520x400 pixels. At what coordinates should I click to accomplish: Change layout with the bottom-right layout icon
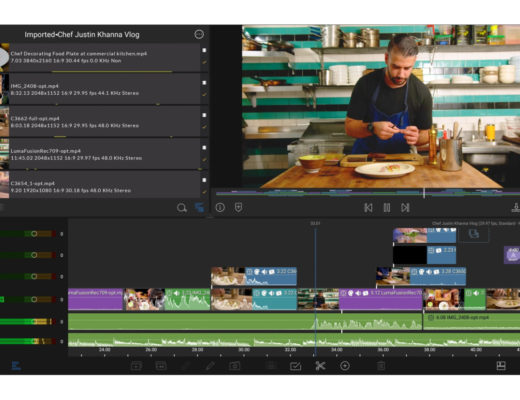(x=501, y=366)
